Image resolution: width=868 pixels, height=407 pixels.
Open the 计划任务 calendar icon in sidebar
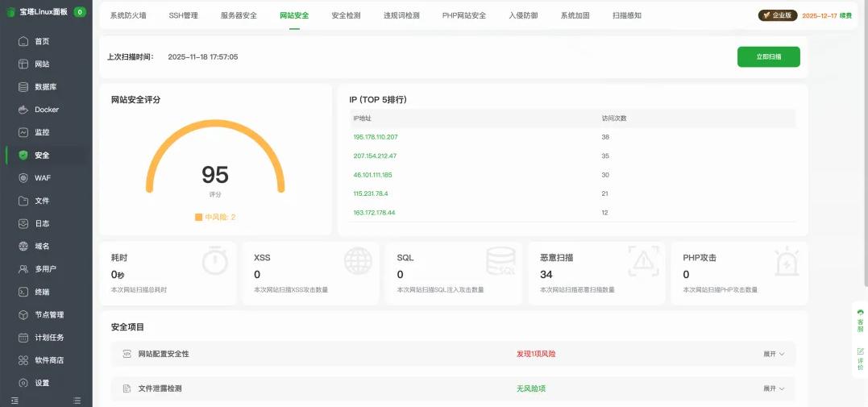point(23,337)
